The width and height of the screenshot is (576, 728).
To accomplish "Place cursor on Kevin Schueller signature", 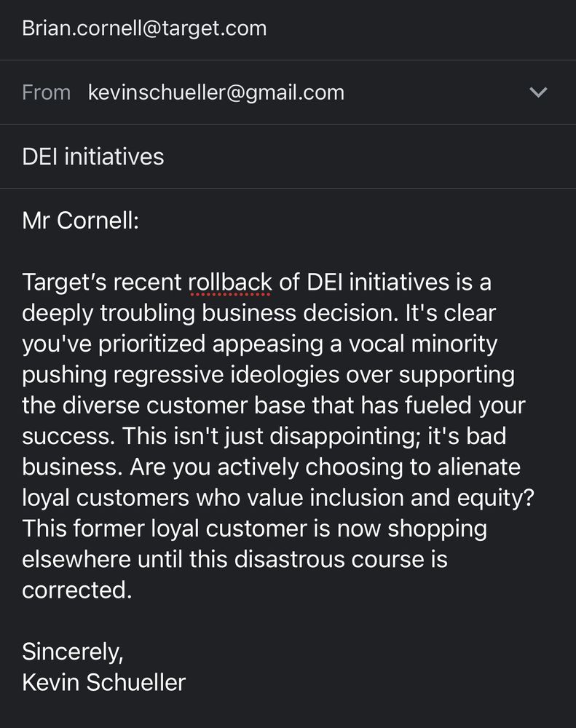I will coord(103,683).
